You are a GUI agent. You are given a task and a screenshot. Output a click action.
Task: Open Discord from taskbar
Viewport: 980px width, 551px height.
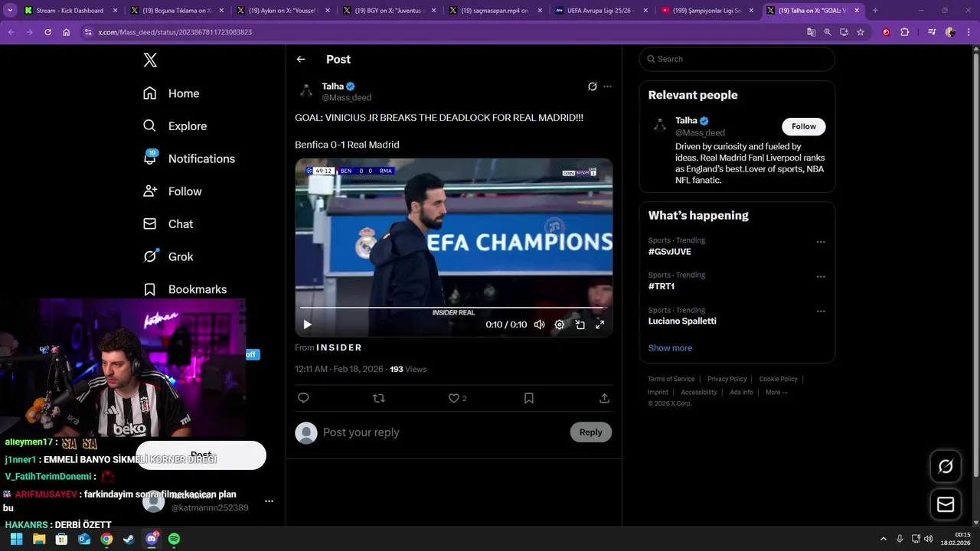tap(152, 540)
